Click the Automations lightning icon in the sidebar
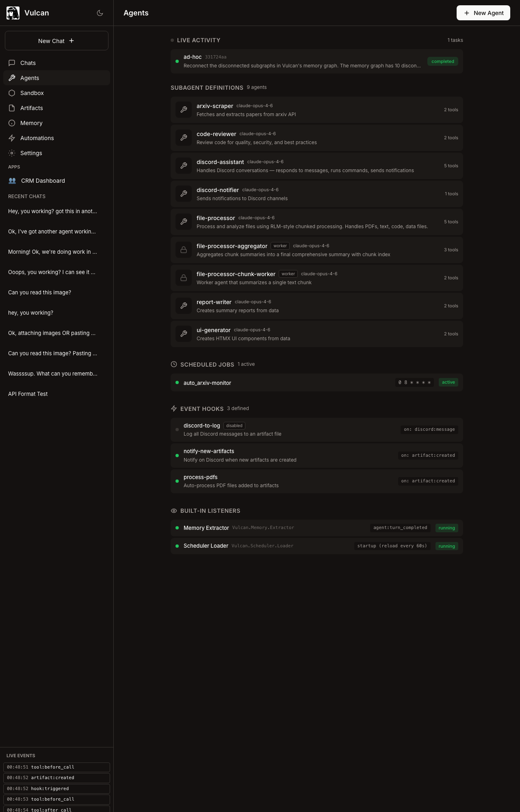Screen dimensions: 520x812 click(x=12, y=138)
